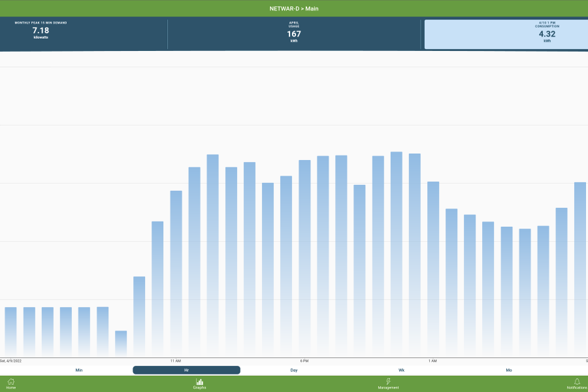Go to the Home screen icon
The height and width of the screenshot is (392, 588).
tap(10, 384)
